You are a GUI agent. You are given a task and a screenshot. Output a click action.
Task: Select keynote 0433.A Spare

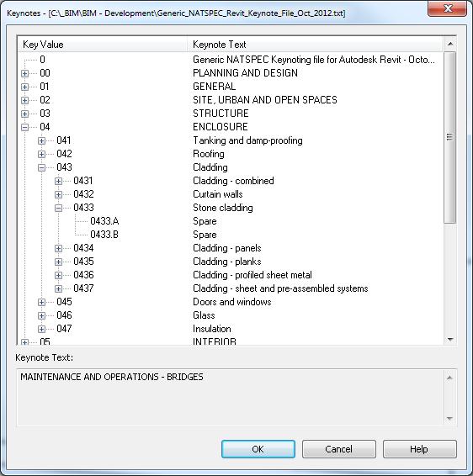pos(231,221)
